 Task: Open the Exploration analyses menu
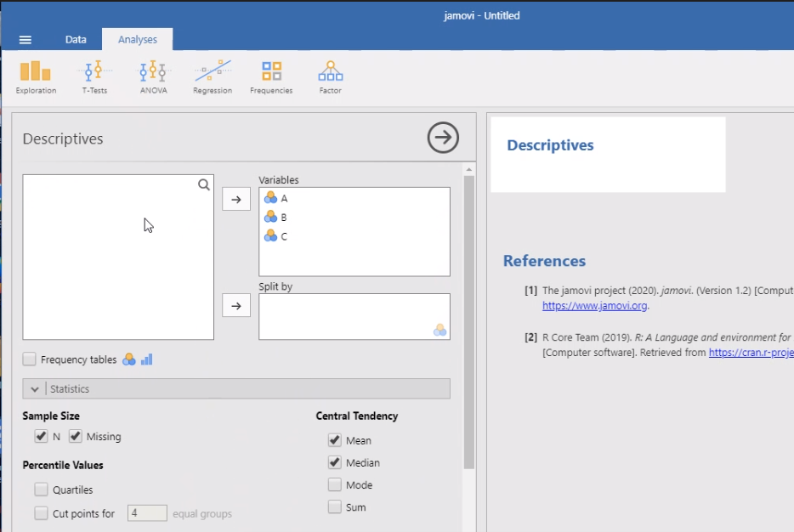point(36,77)
